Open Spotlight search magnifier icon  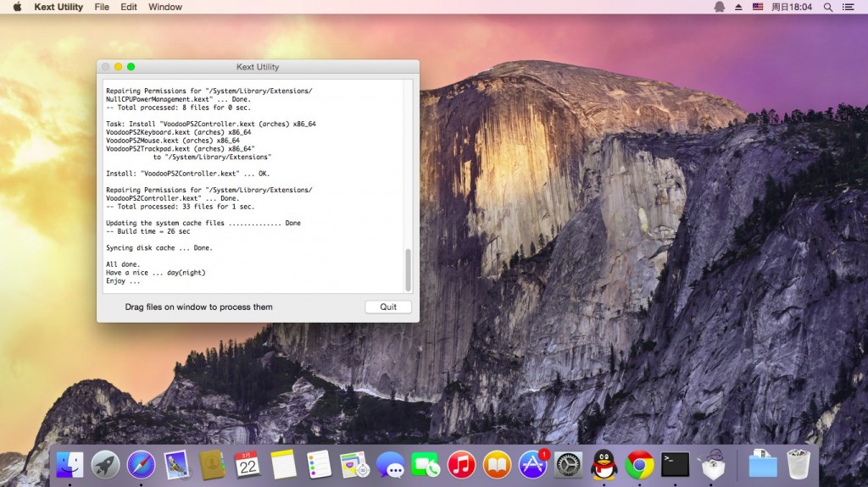(828, 7)
